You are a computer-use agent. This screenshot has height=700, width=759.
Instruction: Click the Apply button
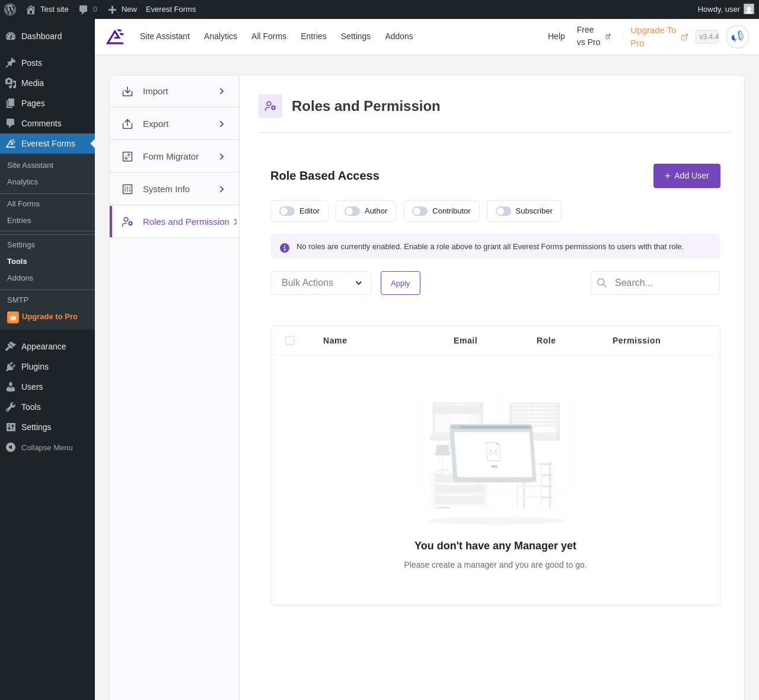[x=400, y=283]
